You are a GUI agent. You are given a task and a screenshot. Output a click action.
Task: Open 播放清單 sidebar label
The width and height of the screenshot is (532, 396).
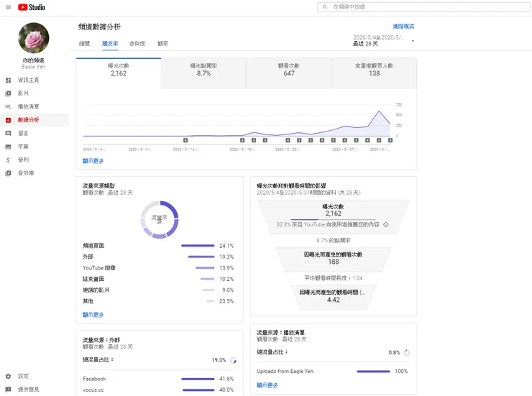pyautogui.click(x=29, y=107)
